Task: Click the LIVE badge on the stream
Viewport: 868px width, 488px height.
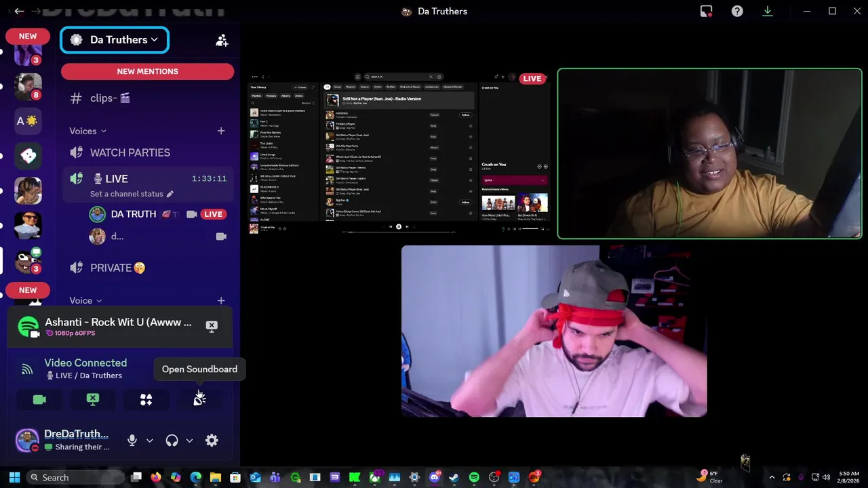Action: click(x=532, y=79)
